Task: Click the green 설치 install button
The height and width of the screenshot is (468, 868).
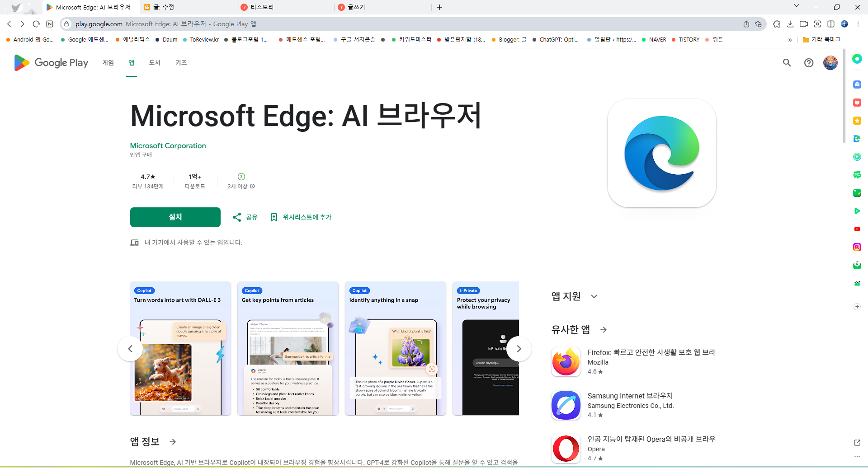Action: tap(175, 217)
